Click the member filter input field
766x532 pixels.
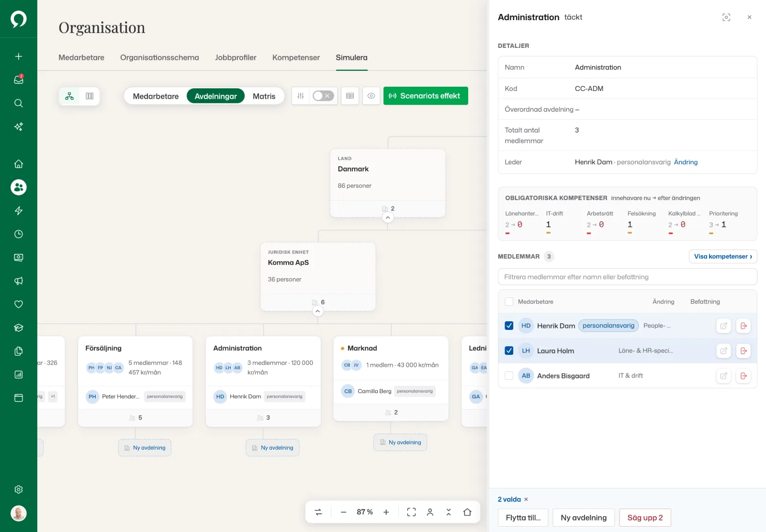pyautogui.click(x=627, y=277)
